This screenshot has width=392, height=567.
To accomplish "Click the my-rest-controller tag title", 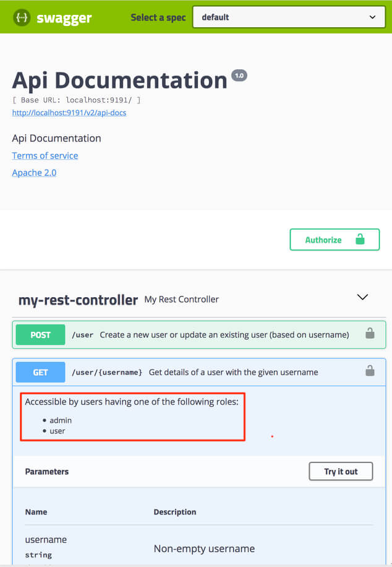I will coord(78,300).
